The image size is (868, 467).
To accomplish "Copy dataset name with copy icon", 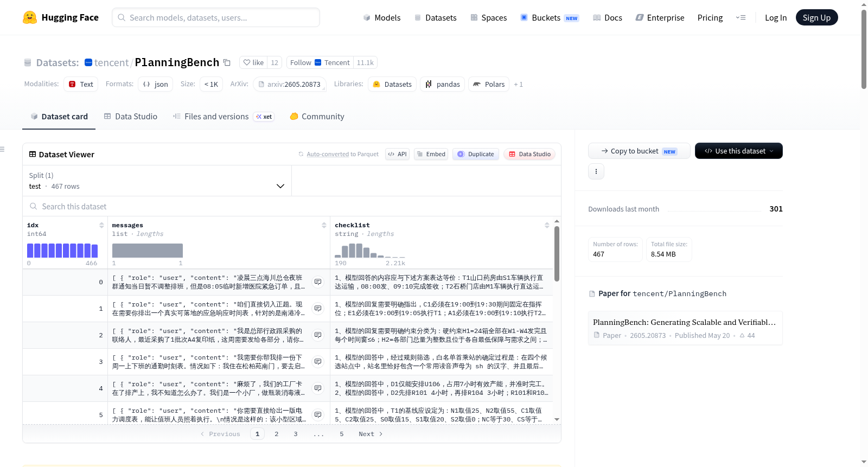I will tap(227, 62).
